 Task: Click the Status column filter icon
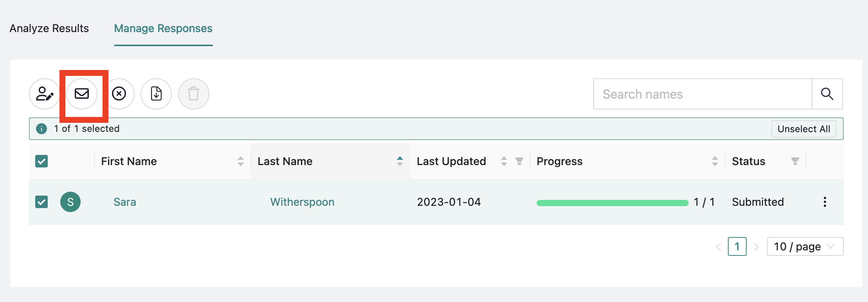[x=795, y=161]
